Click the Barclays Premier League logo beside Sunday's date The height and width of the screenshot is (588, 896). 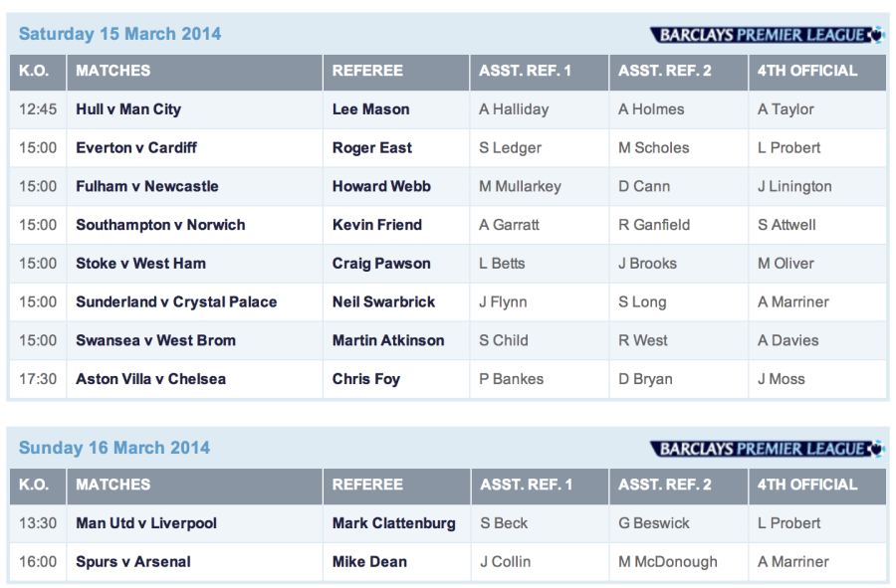[x=767, y=449]
